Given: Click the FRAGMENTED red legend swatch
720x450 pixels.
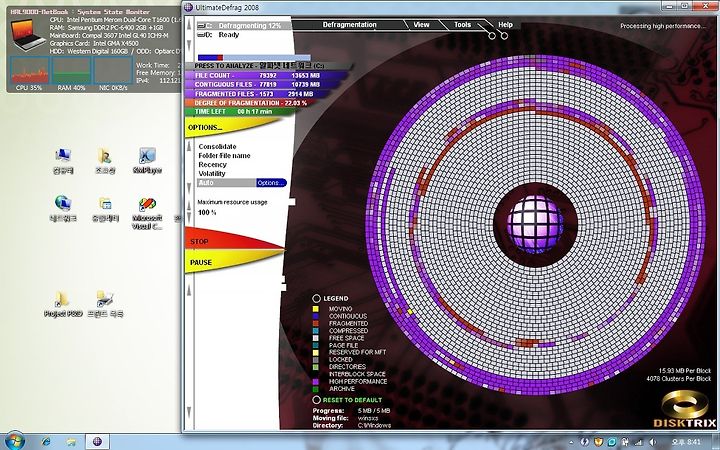Looking at the screenshot, I should click(316, 324).
